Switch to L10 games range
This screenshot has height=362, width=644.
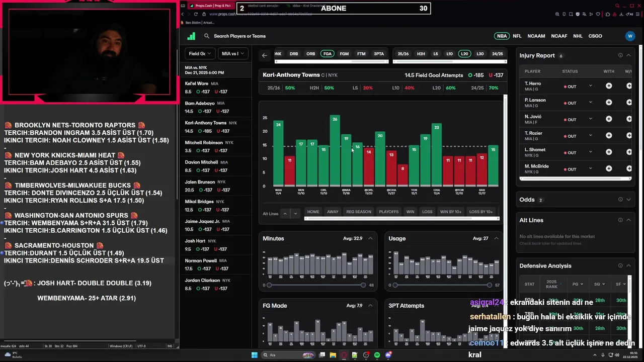click(449, 54)
